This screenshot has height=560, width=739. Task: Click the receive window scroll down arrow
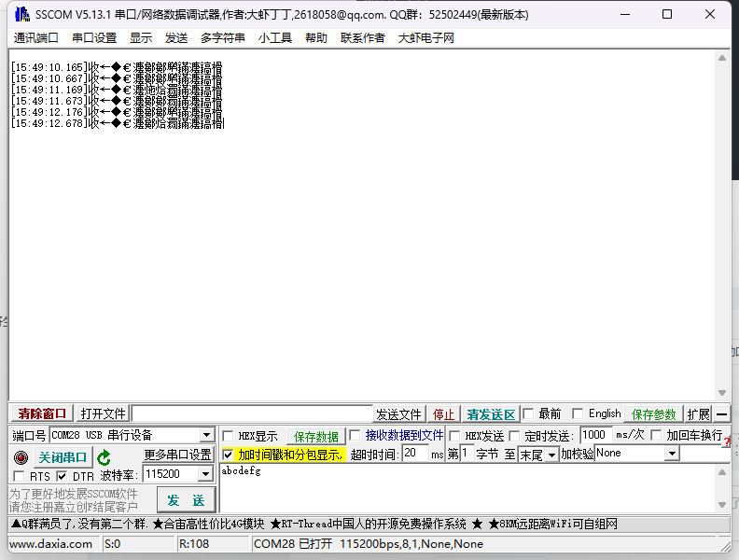[721, 393]
